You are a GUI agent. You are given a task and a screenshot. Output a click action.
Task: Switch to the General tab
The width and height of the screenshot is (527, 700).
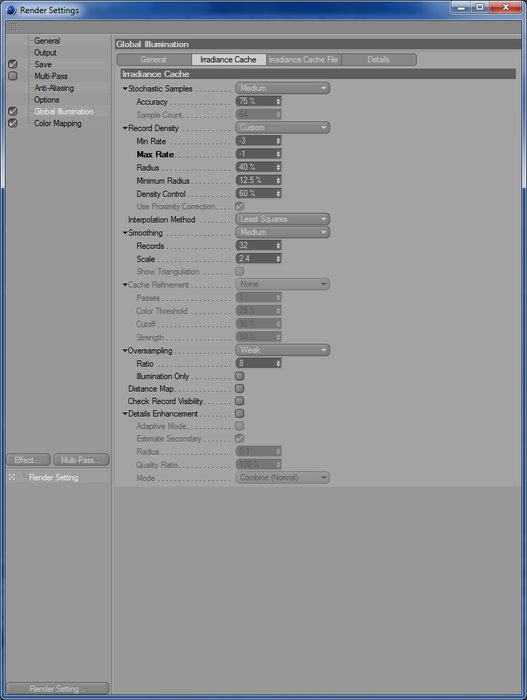tap(154, 59)
